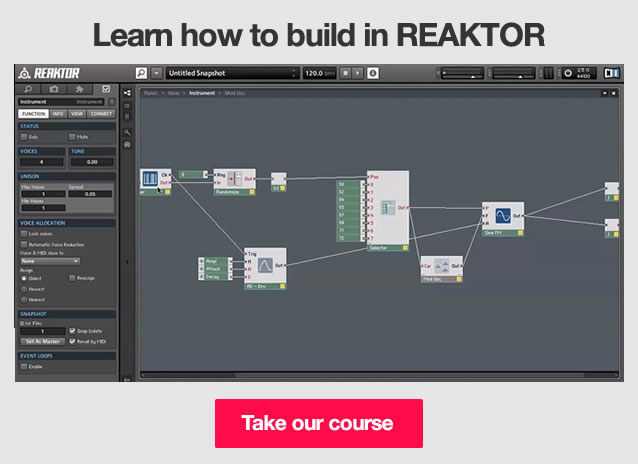
Task: Open the Untitled Snapshot selector
Action: click(232, 73)
